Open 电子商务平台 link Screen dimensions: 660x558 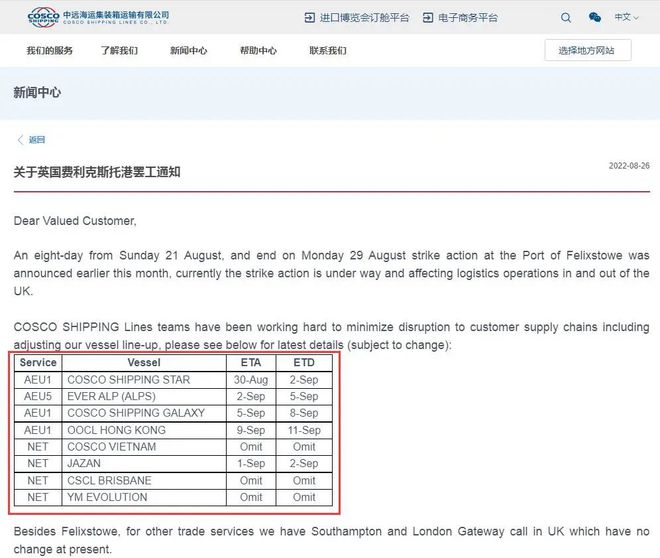tap(468, 18)
